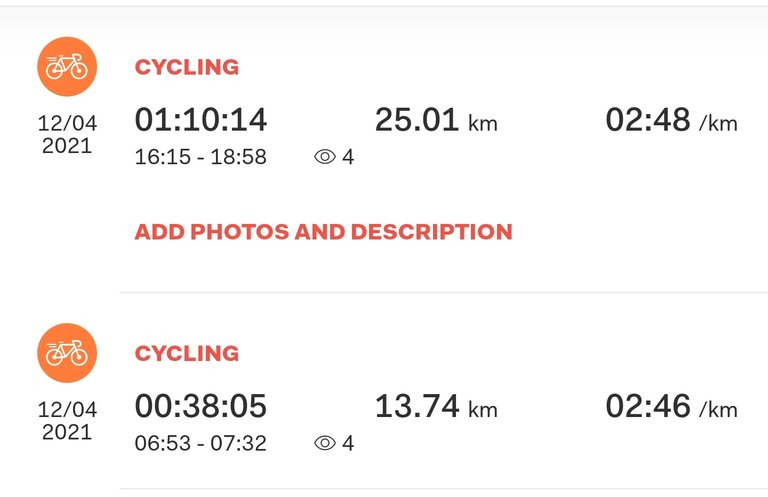
Task: Click the 16:15 - 18:58 time range
Action: 201,157
